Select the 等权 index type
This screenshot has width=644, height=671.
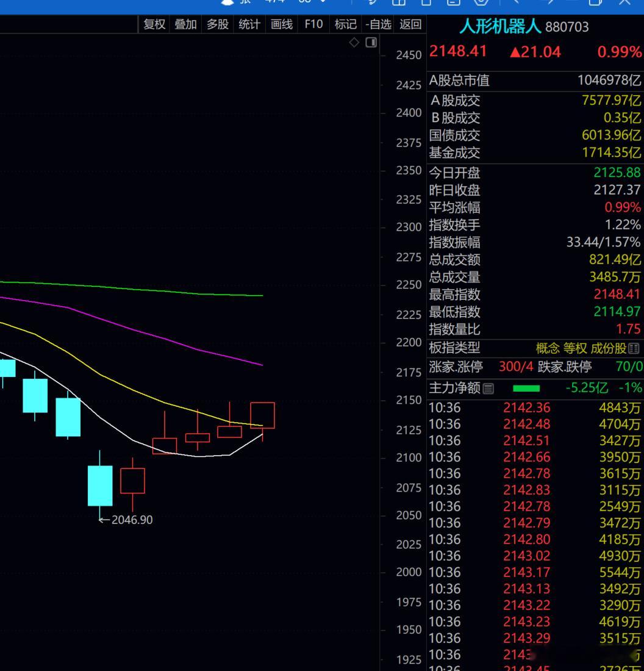[575, 348]
